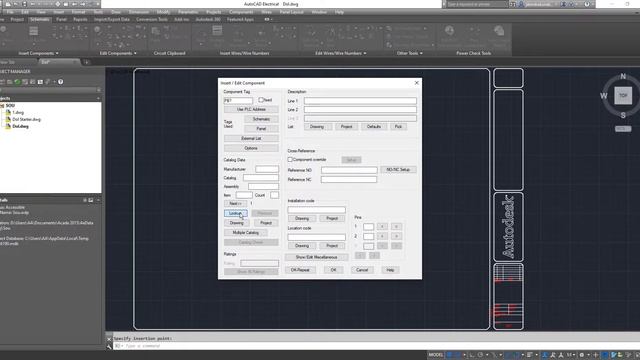Click Schematic under Tags Used
The image size is (640, 360).
[x=261, y=119]
